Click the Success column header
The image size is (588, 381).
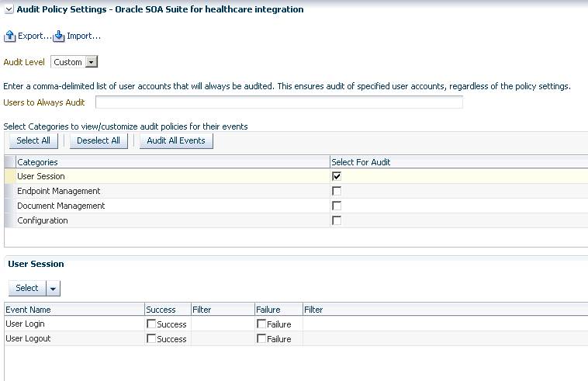168,310
